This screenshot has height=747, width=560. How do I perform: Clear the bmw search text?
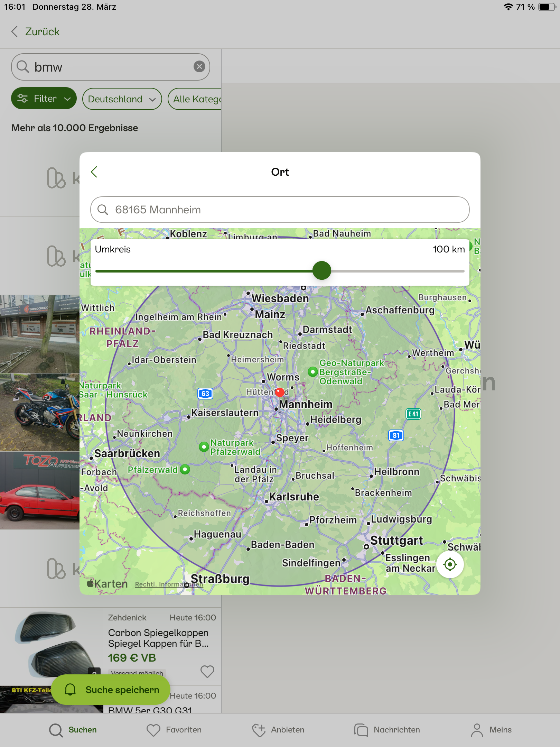[199, 66]
